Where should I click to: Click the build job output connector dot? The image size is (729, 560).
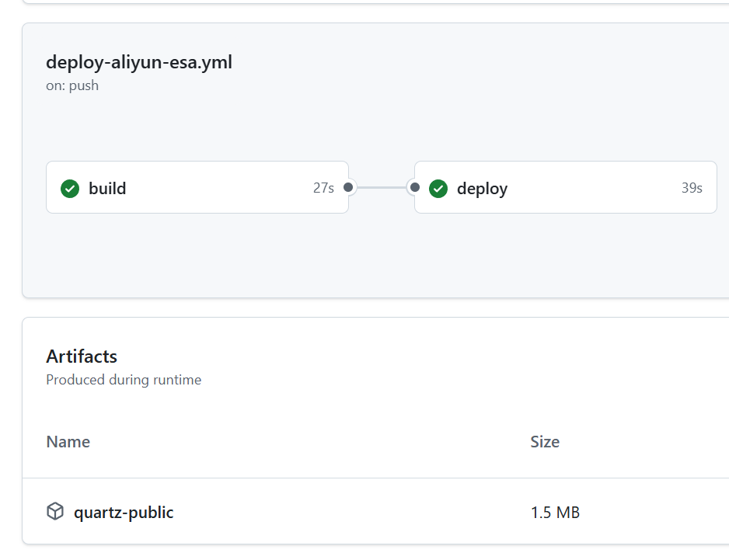(x=347, y=187)
